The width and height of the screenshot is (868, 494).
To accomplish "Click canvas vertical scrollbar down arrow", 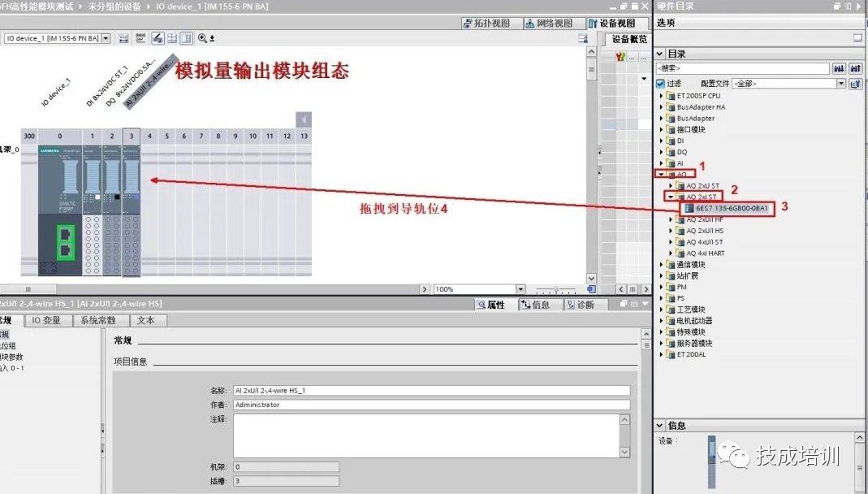I will (x=591, y=279).
